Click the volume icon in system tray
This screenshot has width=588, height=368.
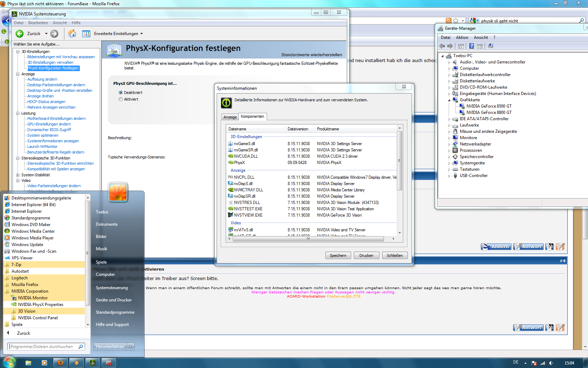click(x=551, y=363)
